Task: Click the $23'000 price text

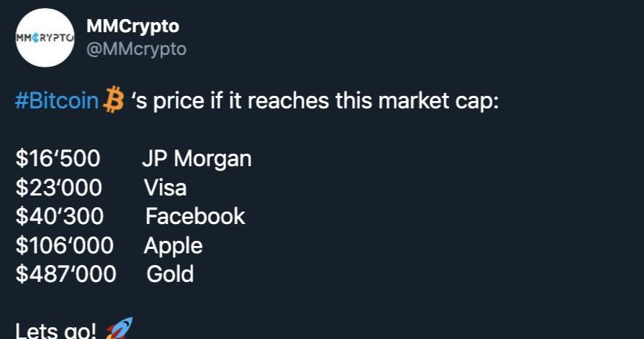Action: pos(59,188)
